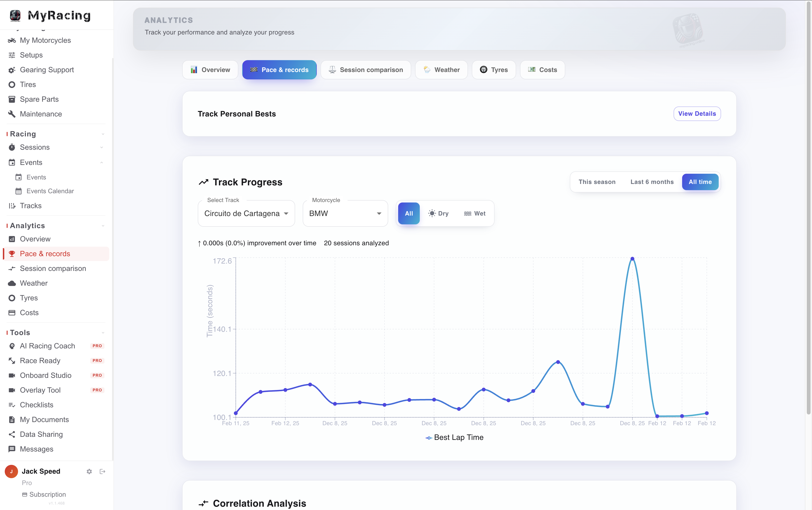
Task: Click the Session comparison arrows icon
Action: pos(12,269)
